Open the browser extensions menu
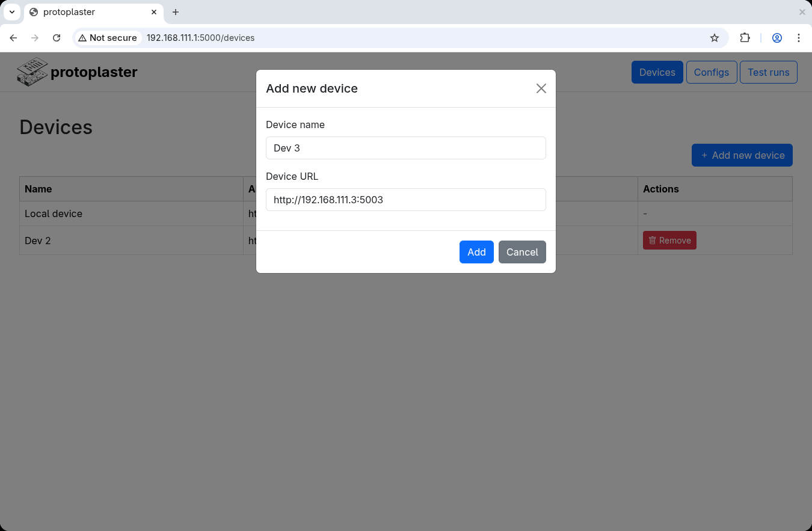The width and height of the screenshot is (812, 531). click(x=745, y=38)
